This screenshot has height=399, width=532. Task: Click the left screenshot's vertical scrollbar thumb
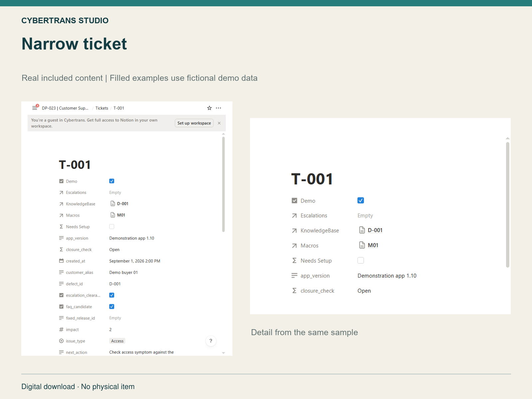click(223, 185)
